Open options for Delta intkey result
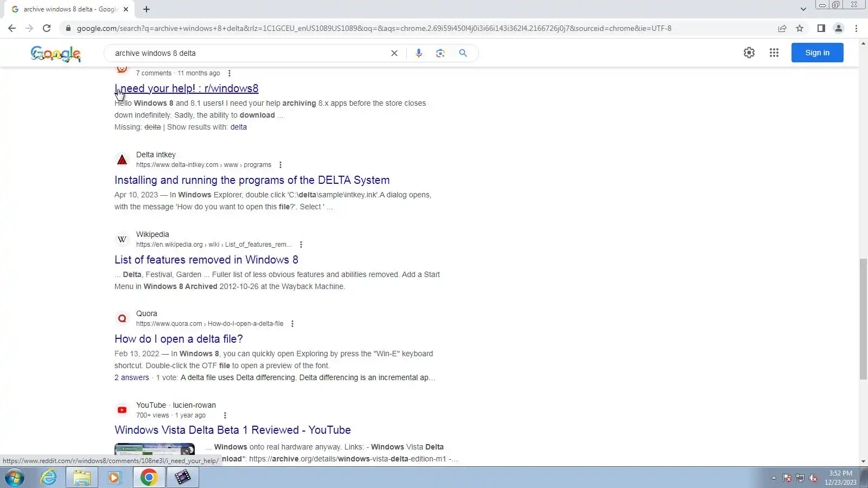Viewport: 868px width, 488px height. tap(280, 165)
